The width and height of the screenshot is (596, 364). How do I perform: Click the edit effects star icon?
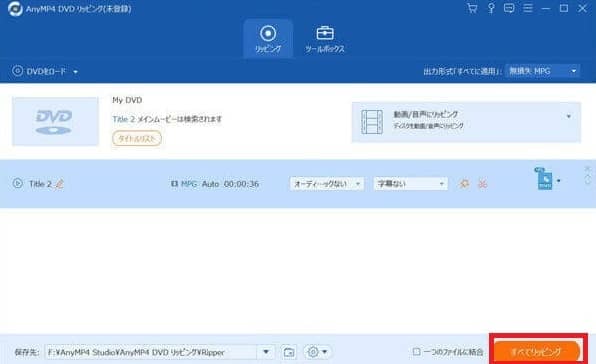tap(464, 184)
